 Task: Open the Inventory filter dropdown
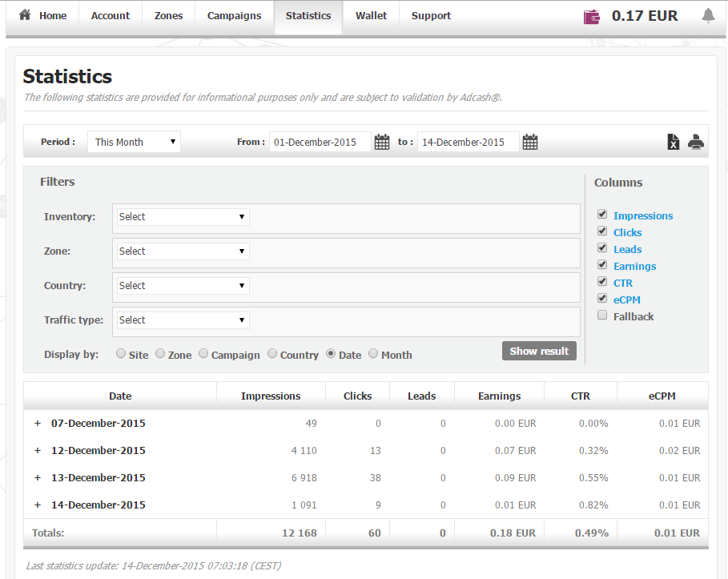click(x=182, y=217)
